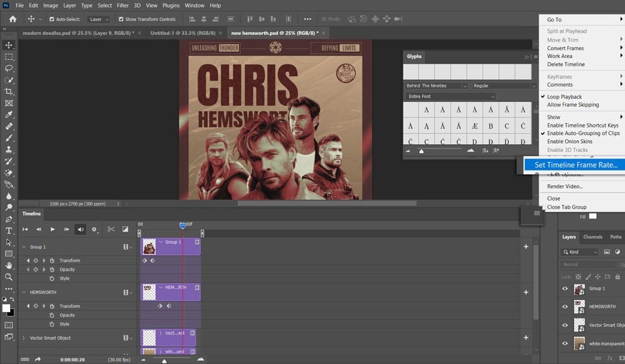Toggle HEMSWORTH Transform keyframe stopwatch
The height and width of the screenshot is (364, 625).
tap(52, 307)
